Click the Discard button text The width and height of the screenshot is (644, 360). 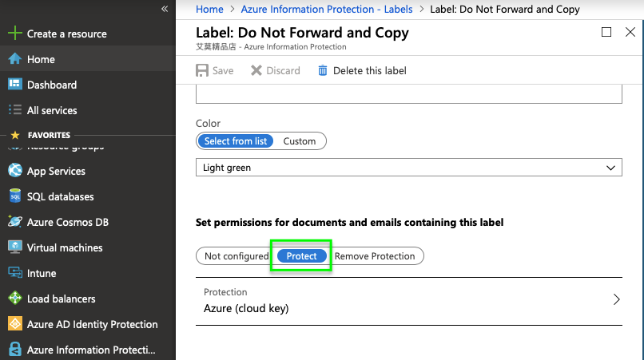pos(283,70)
